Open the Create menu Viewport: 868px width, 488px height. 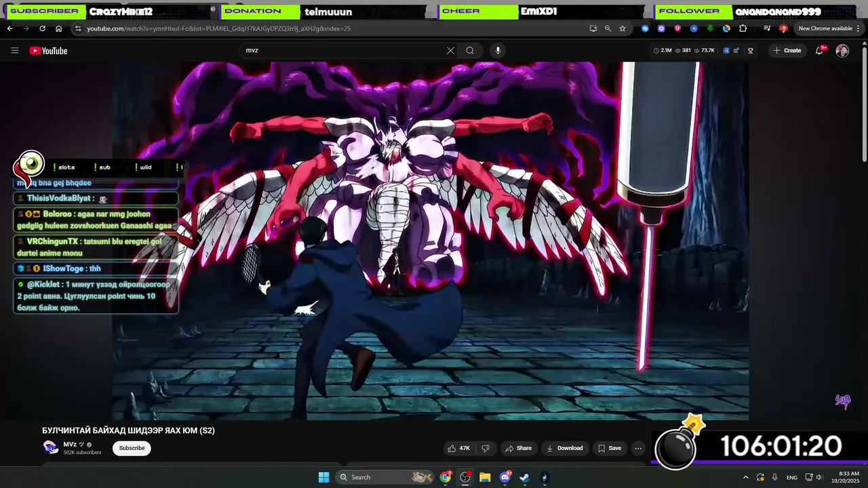tap(787, 50)
